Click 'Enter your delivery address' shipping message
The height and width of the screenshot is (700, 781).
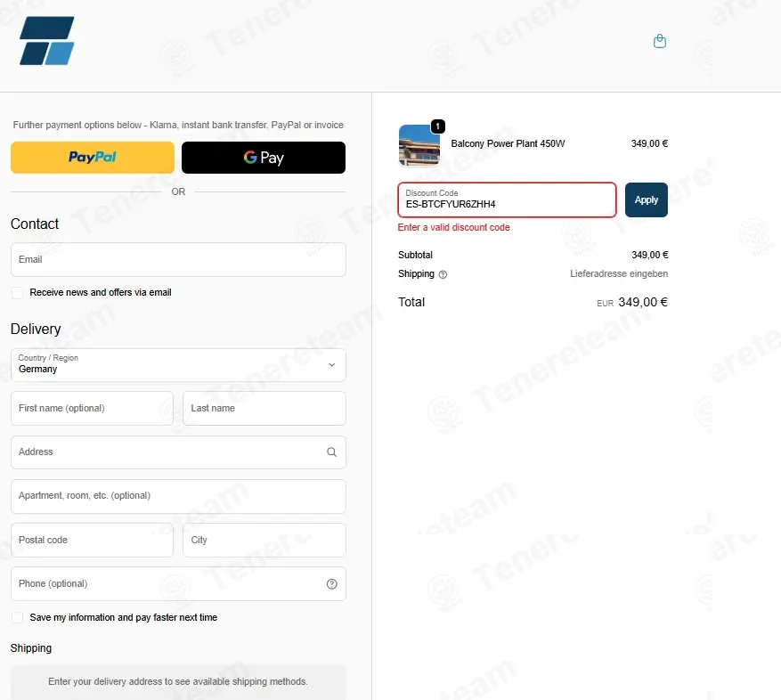[x=178, y=681]
